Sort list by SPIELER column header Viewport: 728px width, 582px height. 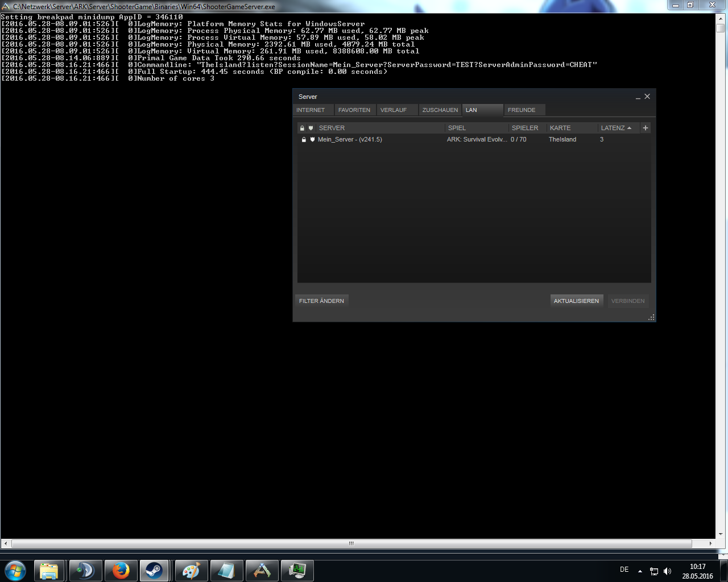click(528, 128)
